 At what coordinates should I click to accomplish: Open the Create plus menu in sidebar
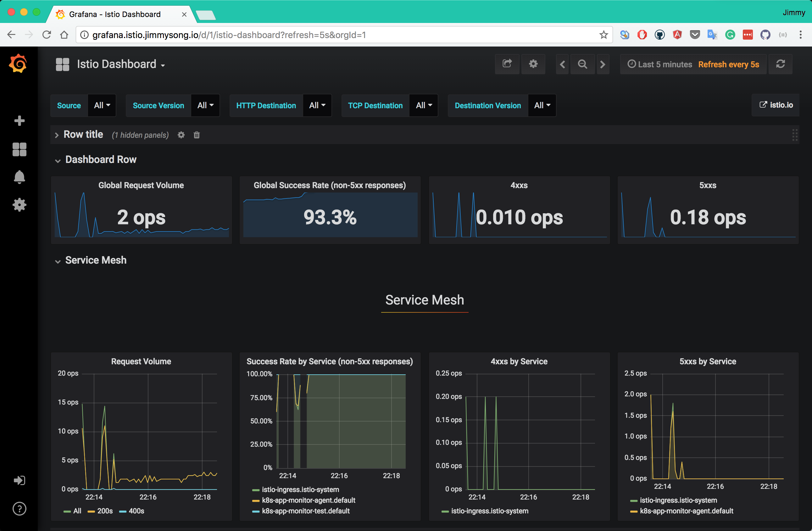[x=19, y=120]
